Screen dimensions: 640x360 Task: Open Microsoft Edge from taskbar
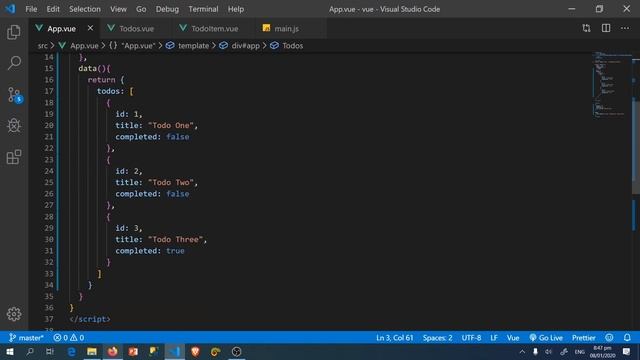71,351
